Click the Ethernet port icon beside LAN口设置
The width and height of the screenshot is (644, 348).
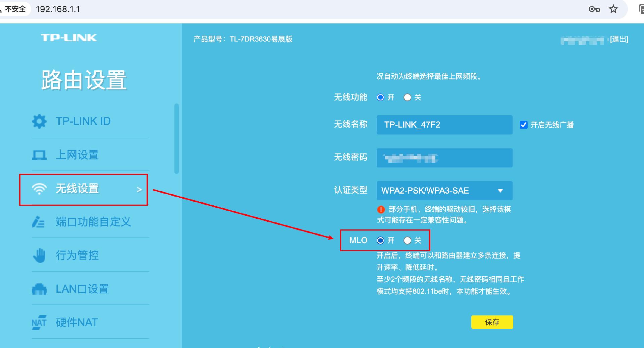point(39,289)
